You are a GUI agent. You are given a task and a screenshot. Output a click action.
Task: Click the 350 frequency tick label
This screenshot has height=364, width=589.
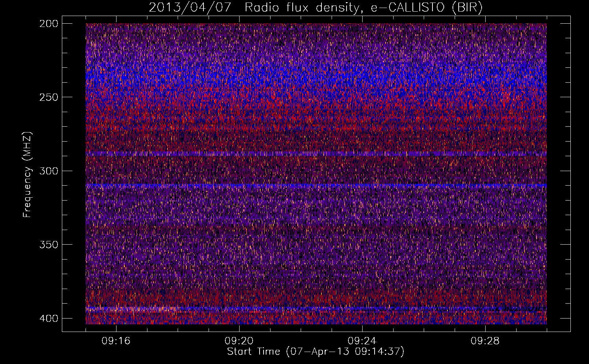tap(48, 245)
